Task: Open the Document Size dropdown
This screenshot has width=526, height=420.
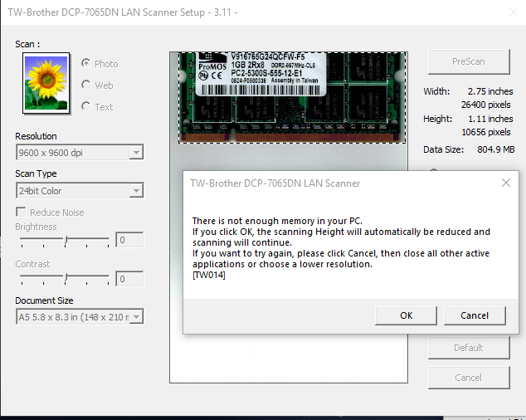Action: point(80,316)
